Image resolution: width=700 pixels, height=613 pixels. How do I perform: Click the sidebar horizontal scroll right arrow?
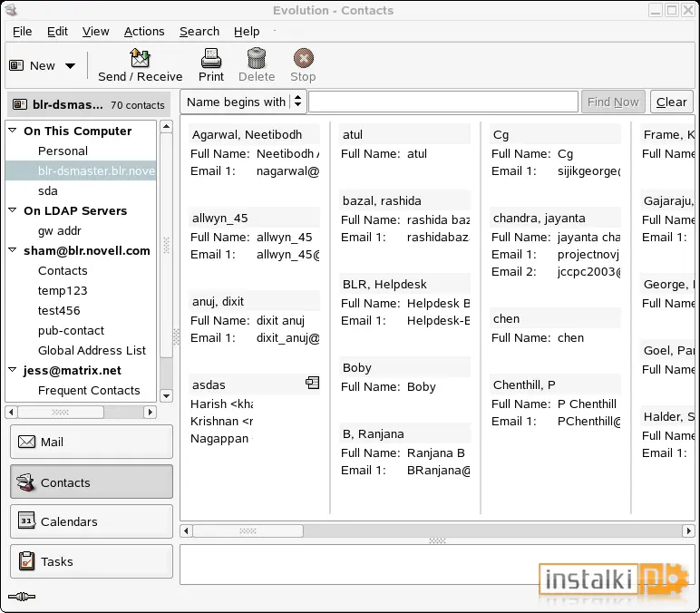[150, 412]
